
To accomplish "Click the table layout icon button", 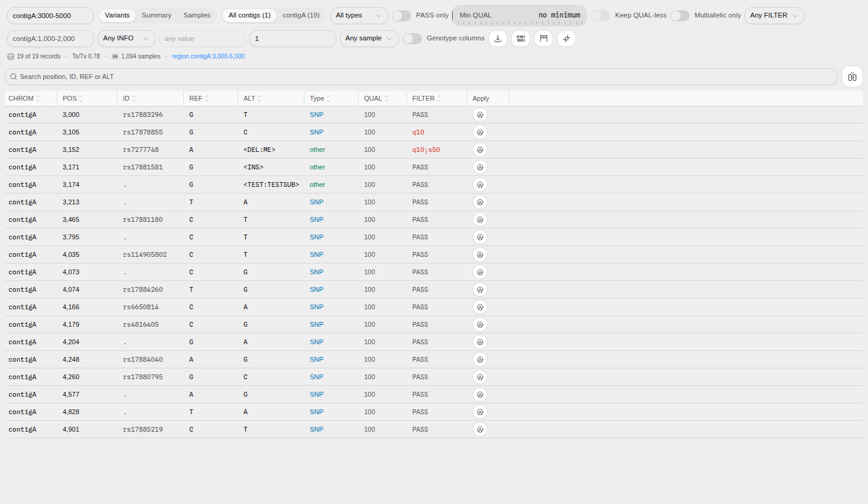I will click(544, 39).
